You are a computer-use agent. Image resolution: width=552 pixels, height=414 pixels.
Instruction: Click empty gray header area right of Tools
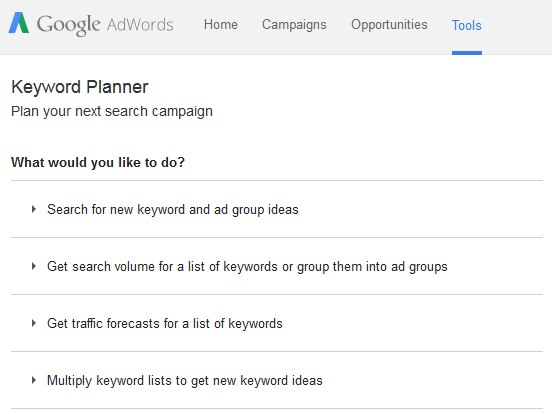[517, 26]
